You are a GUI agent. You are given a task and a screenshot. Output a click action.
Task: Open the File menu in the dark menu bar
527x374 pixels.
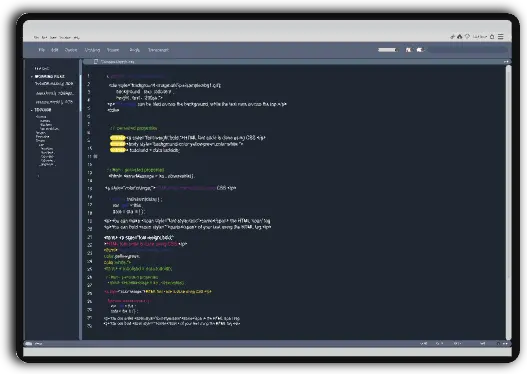41,50
